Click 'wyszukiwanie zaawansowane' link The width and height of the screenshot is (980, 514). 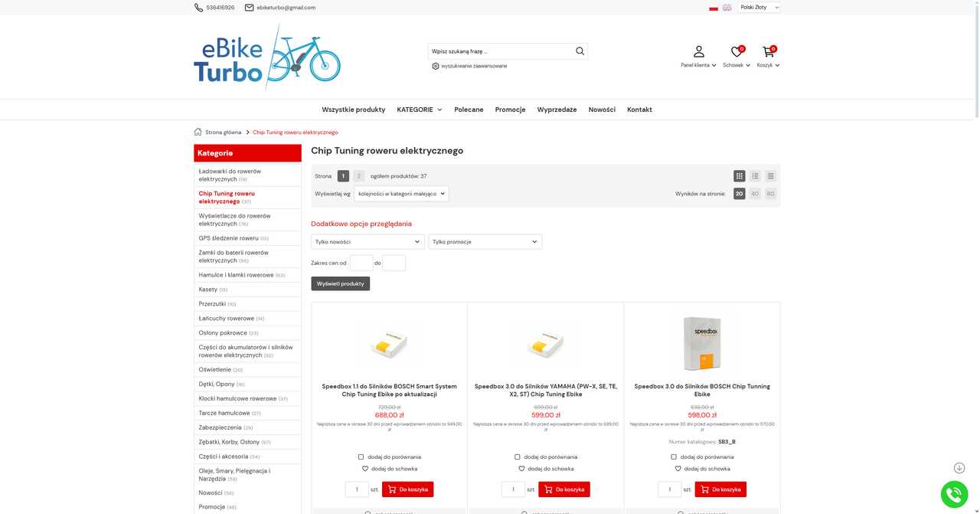click(x=474, y=66)
